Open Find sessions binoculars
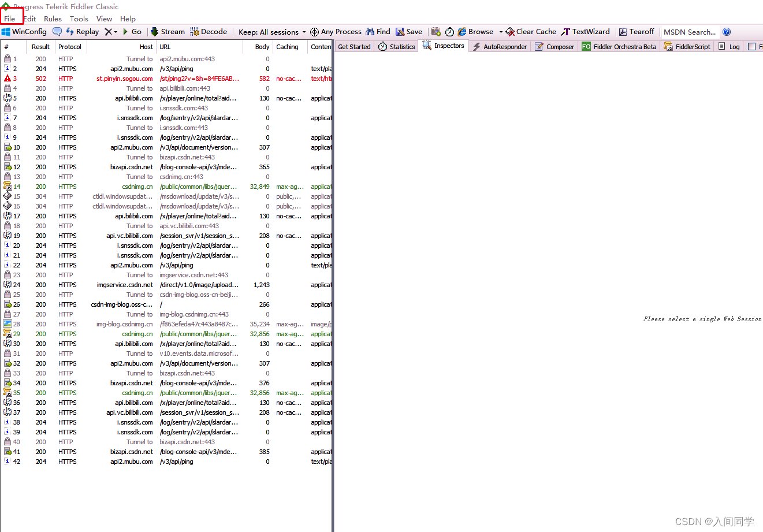This screenshot has height=532, width=763. [378, 32]
